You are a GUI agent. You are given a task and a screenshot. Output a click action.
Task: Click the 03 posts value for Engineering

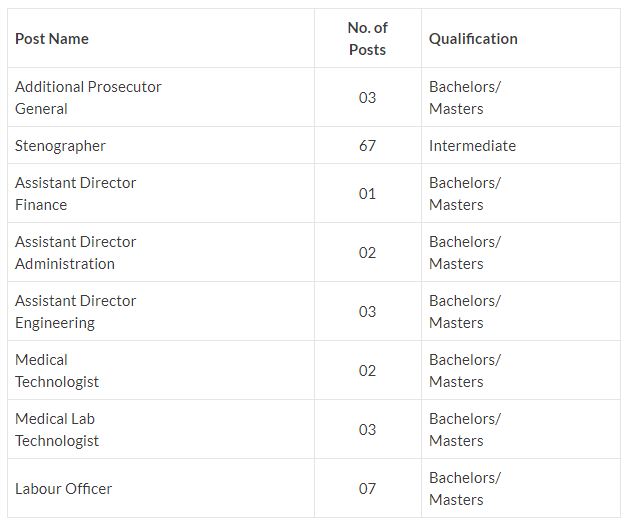(x=367, y=312)
